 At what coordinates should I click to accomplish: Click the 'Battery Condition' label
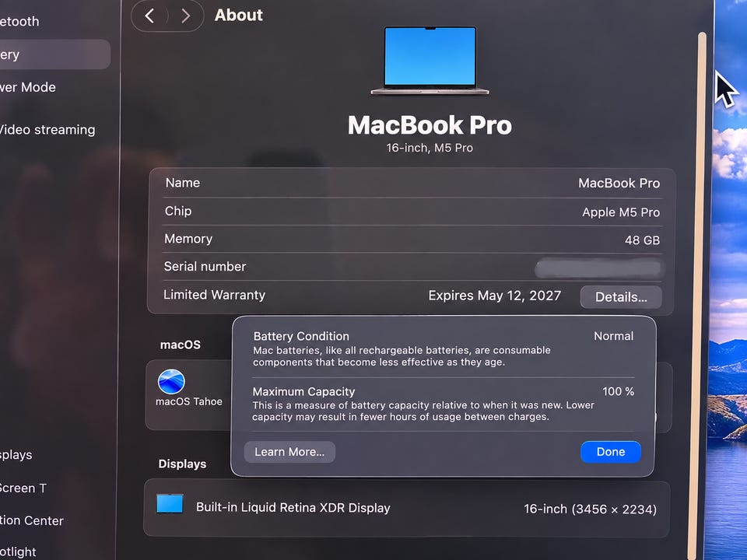301,336
